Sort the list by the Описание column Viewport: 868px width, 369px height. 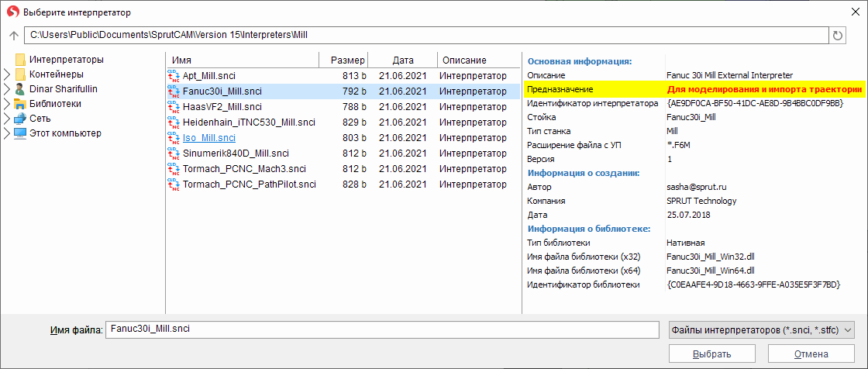pyautogui.click(x=477, y=60)
